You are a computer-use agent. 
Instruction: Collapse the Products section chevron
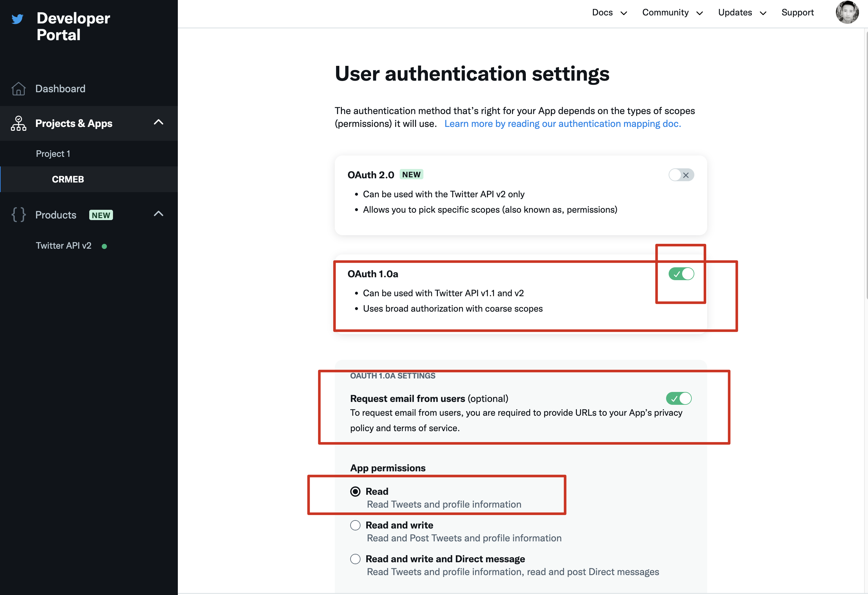pyautogui.click(x=158, y=214)
